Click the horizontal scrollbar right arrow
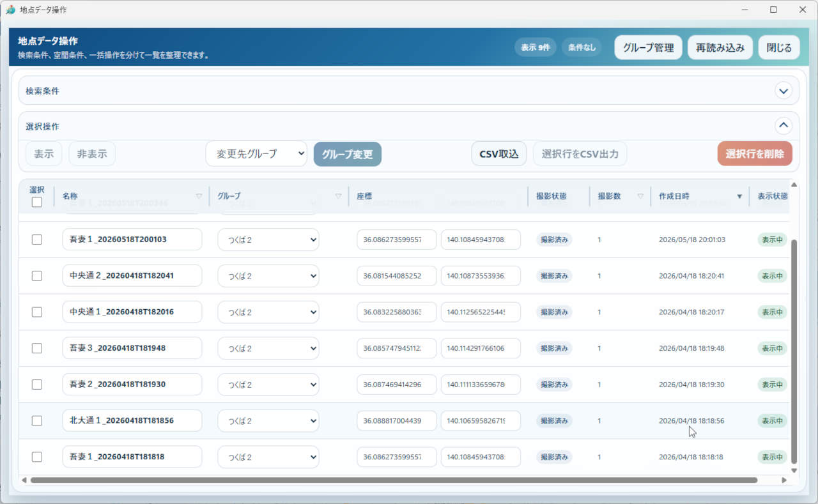Screen dimensions: 818x504 [x=784, y=480]
